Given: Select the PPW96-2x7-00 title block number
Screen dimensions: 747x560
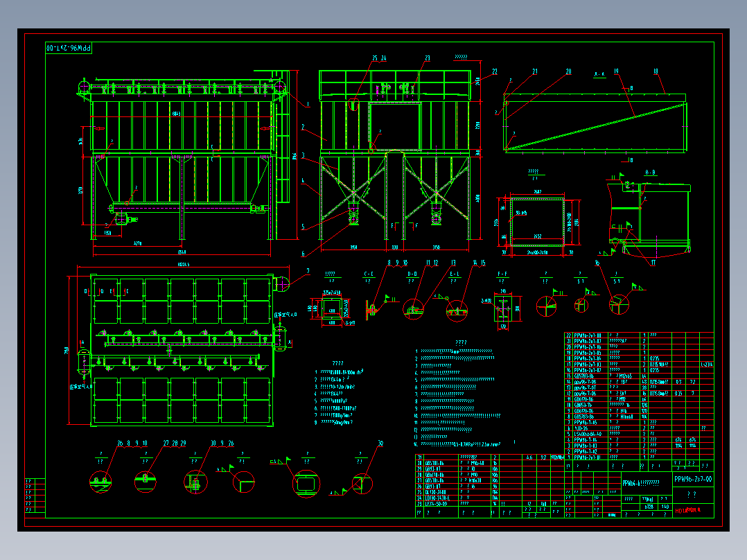Looking at the screenshot, I should click(693, 479).
